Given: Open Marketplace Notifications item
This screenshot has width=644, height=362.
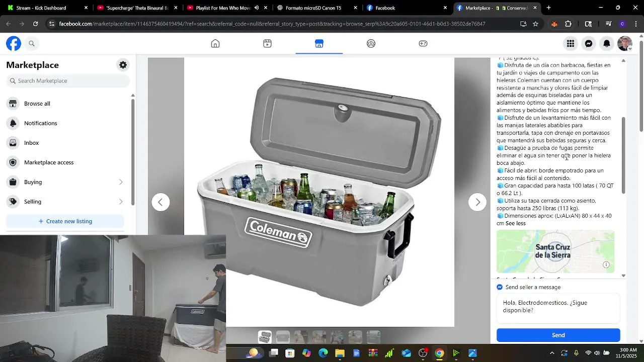Looking at the screenshot, I should tap(65, 123).
